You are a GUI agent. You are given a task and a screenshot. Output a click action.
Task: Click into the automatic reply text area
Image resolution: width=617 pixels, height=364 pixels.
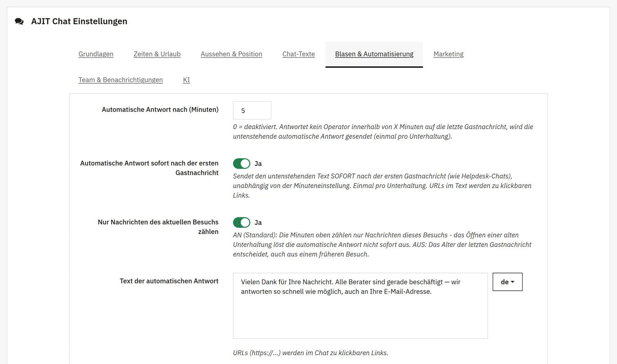pyautogui.click(x=360, y=306)
